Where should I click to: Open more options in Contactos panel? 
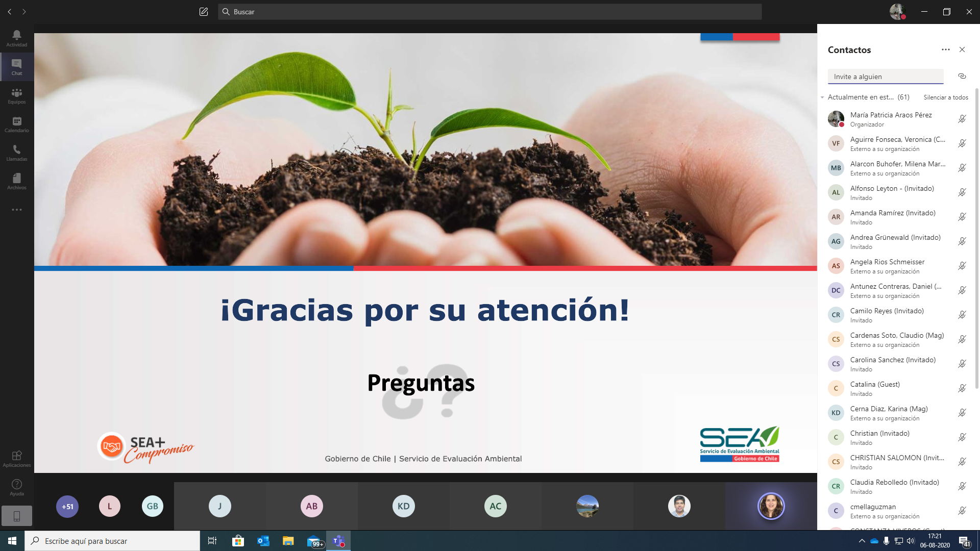point(945,49)
